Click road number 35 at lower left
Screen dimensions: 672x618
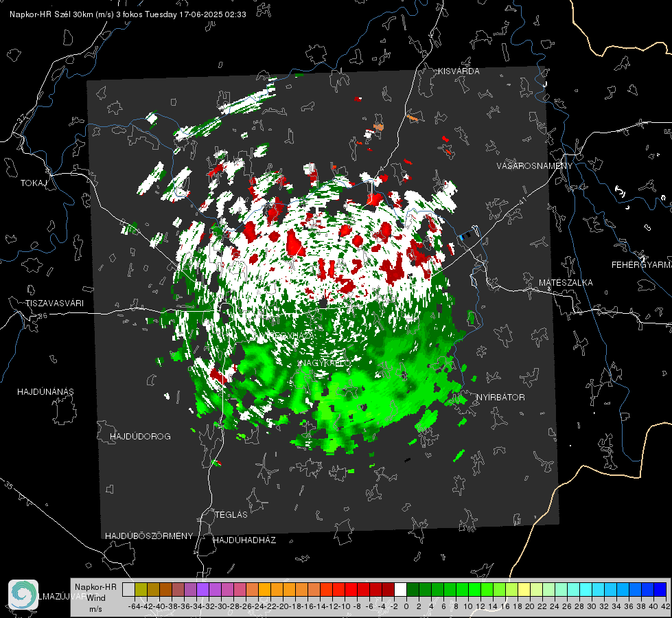(9, 485)
